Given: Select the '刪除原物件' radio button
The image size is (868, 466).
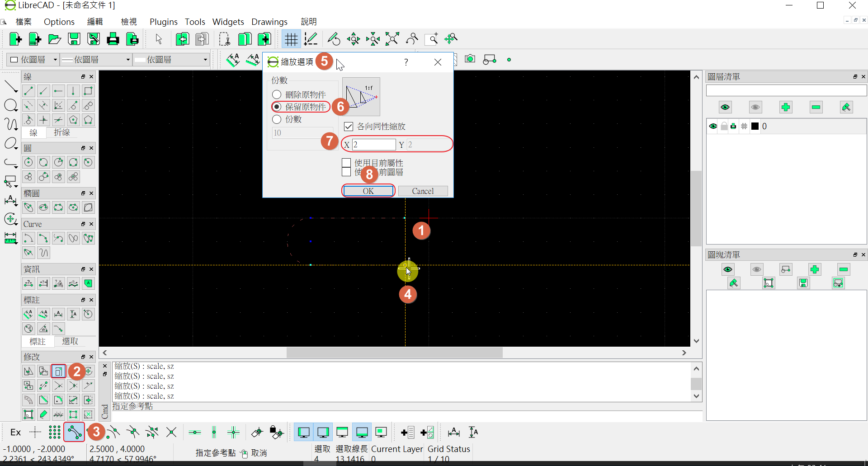Looking at the screenshot, I should [277, 94].
